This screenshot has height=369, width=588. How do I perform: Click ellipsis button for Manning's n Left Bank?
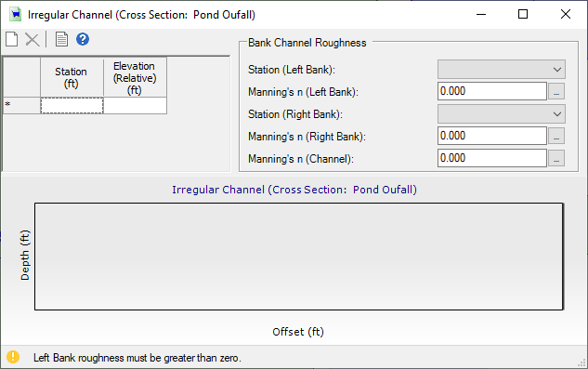[x=556, y=91]
